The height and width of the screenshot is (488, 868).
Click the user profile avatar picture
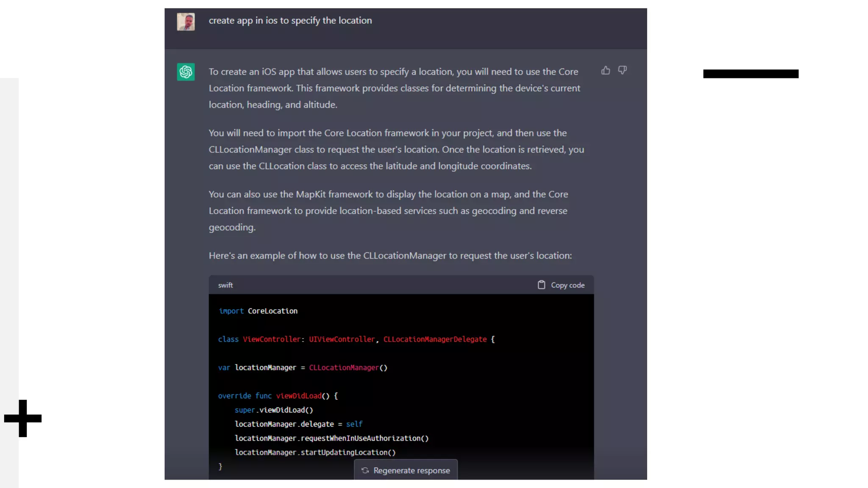click(186, 21)
